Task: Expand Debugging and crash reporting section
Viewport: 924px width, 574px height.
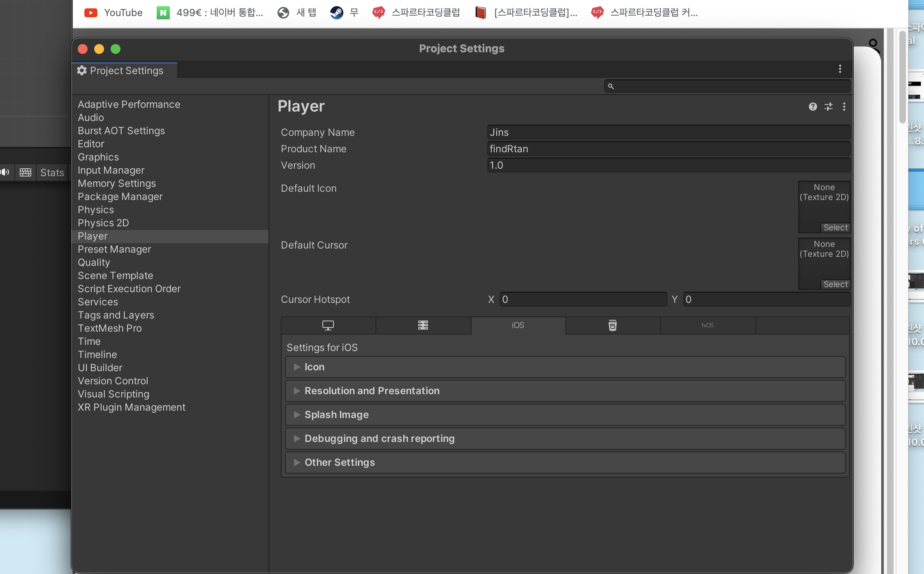Action: point(565,439)
